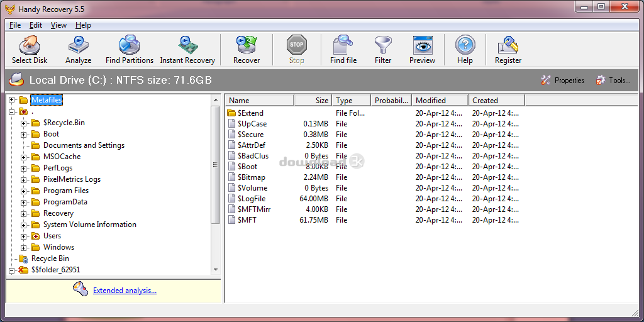
Task: Expand the Boot folder node
Action: pos(23,135)
